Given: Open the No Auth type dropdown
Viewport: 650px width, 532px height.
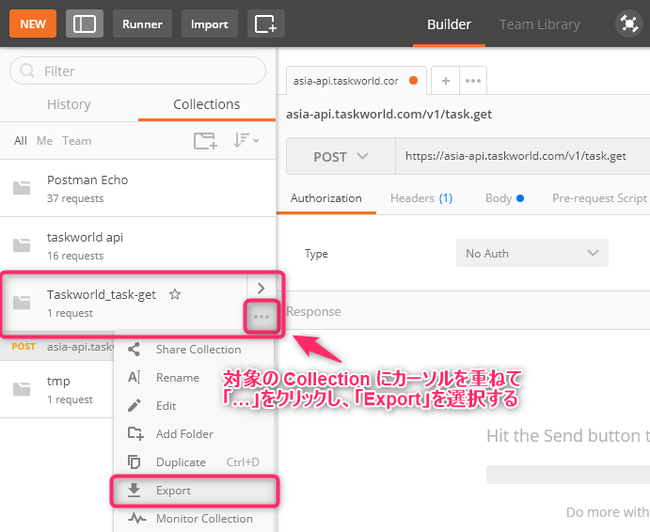Looking at the screenshot, I should click(532, 253).
